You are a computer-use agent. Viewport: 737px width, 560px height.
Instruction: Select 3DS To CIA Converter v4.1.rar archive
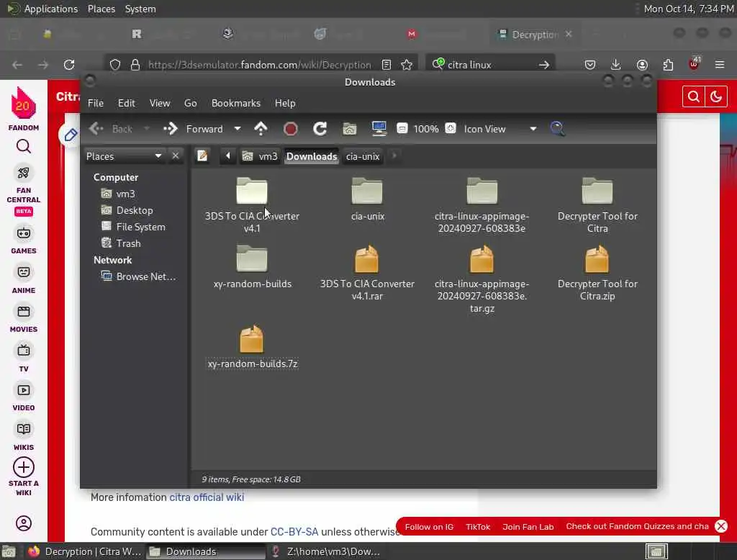tap(367, 260)
